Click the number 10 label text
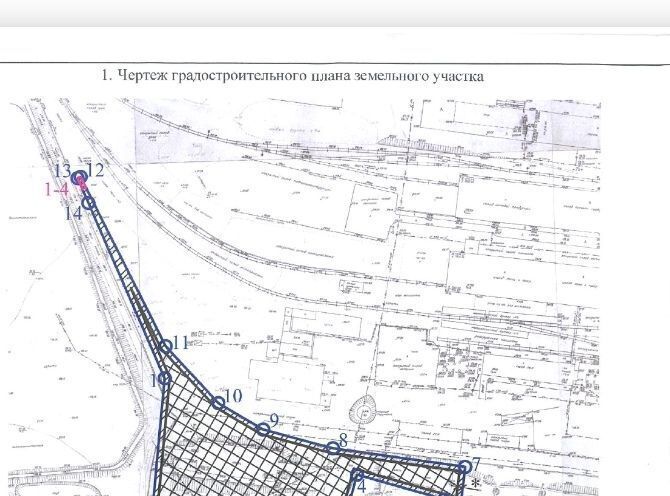 click(234, 396)
